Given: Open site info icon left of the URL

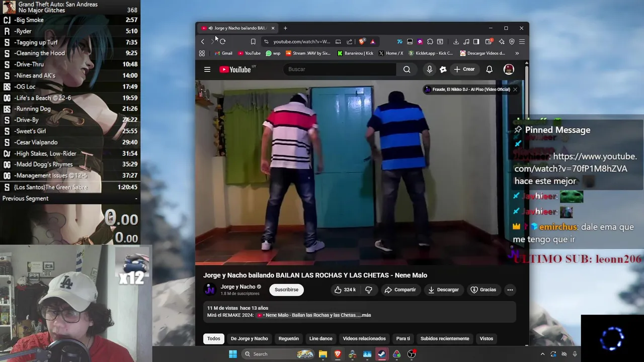Looking at the screenshot, I should (266, 42).
